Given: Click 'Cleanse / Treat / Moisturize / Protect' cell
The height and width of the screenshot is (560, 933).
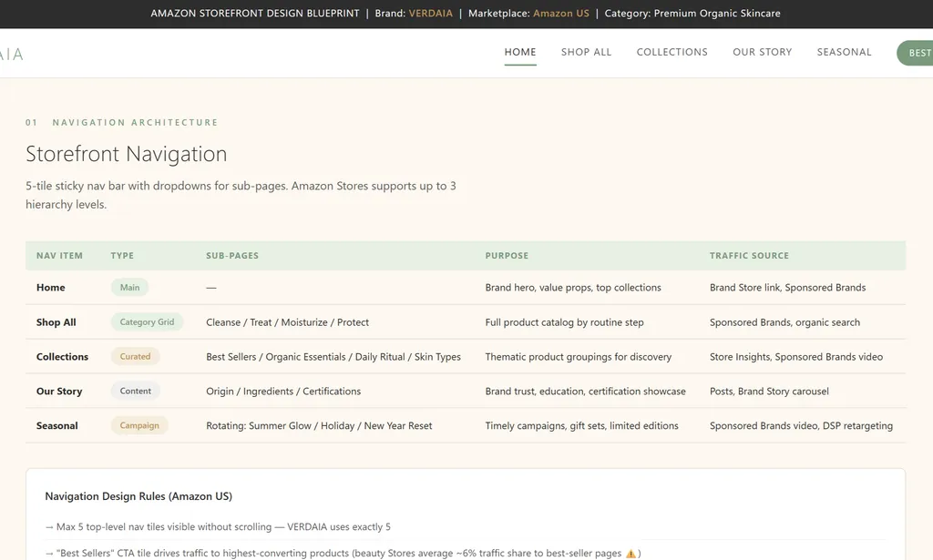Looking at the screenshot, I should 287,322.
